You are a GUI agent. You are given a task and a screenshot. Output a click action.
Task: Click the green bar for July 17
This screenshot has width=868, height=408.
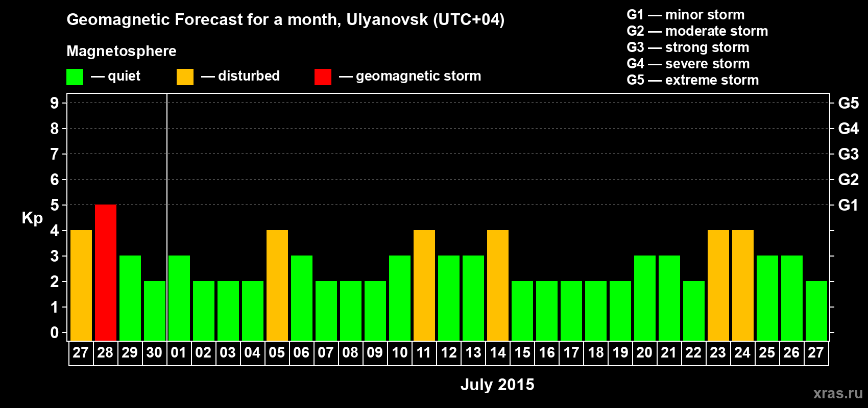[571, 311]
